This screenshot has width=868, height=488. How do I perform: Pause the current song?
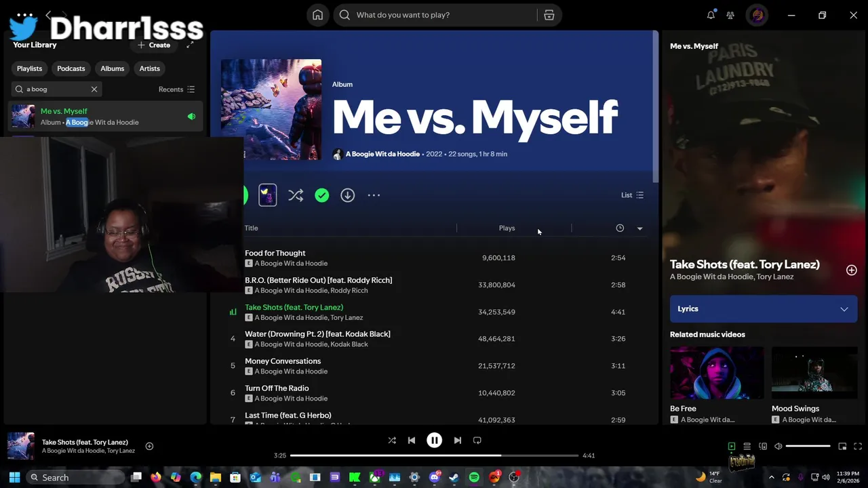pyautogui.click(x=435, y=441)
